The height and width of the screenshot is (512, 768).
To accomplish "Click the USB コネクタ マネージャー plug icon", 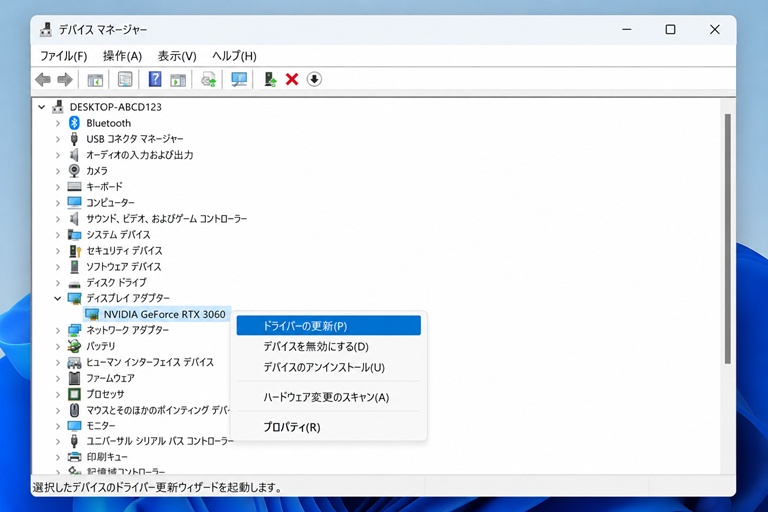I will pyautogui.click(x=74, y=139).
